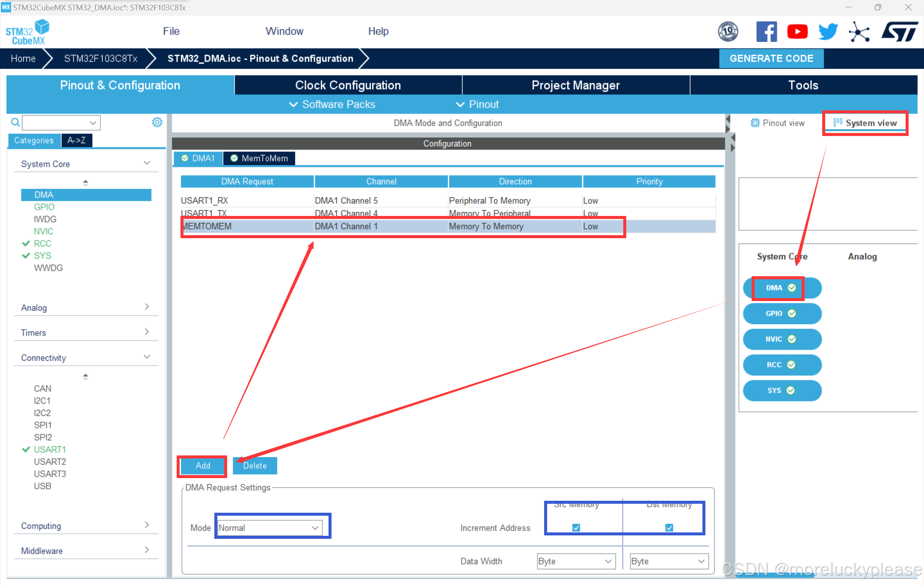Click the Twitter bird icon

click(828, 32)
